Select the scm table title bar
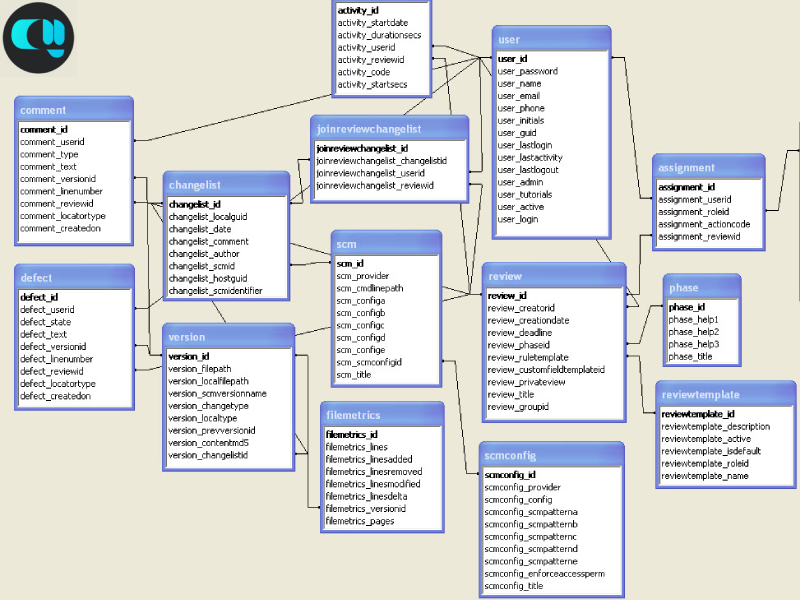 [x=386, y=244]
